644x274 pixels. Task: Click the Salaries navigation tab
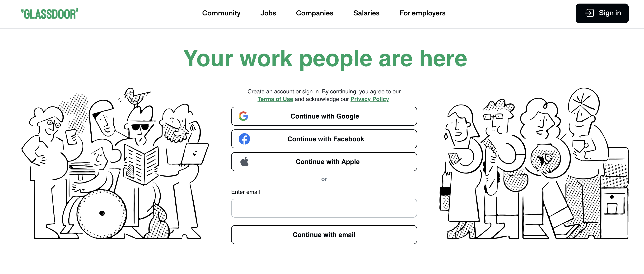366,13
